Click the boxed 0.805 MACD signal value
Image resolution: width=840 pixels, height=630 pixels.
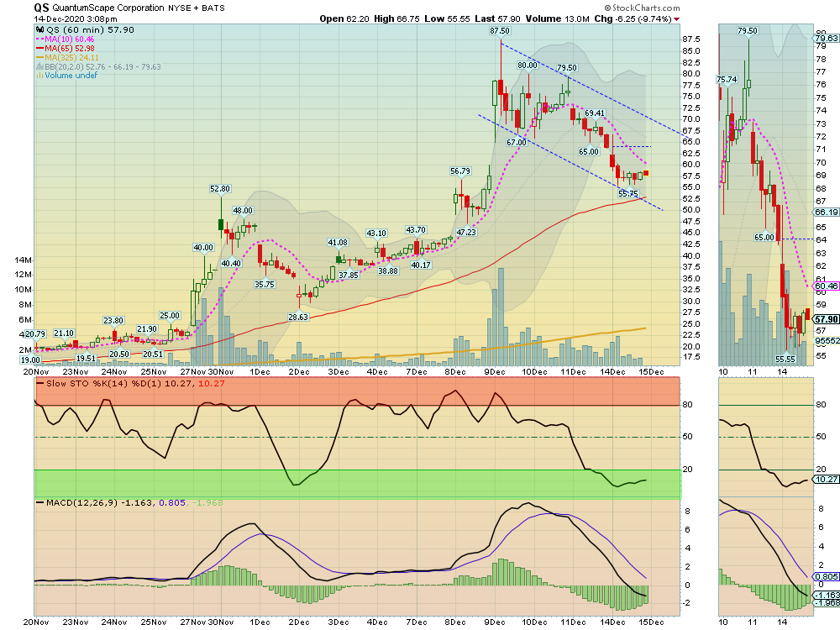[826, 576]
